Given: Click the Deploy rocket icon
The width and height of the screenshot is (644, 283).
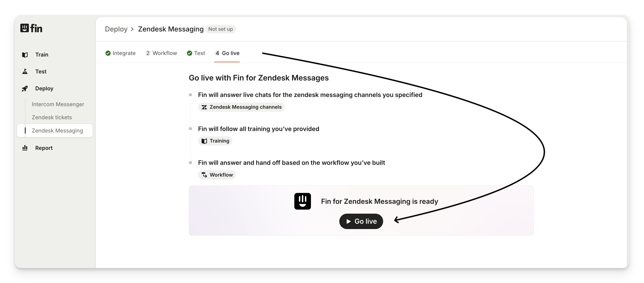Looking at the screenshot, I should 25,89.
